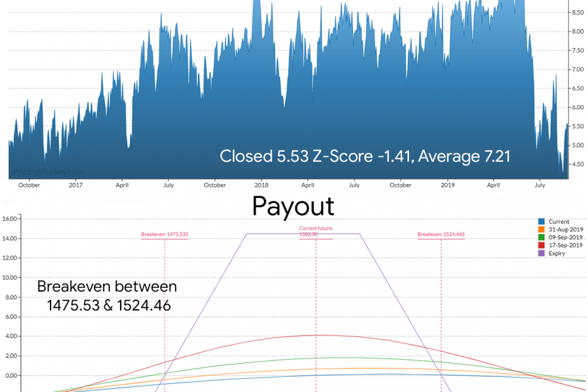Click the Current future: 1502.30 marker label
This screenshot has width=588, height=392.
pos(315,231)
